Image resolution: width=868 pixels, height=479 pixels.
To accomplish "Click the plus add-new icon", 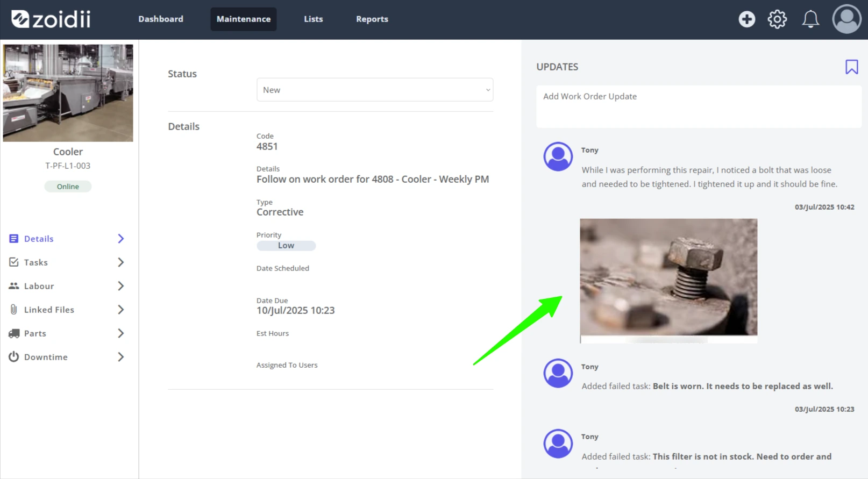I will pos(746,19).
